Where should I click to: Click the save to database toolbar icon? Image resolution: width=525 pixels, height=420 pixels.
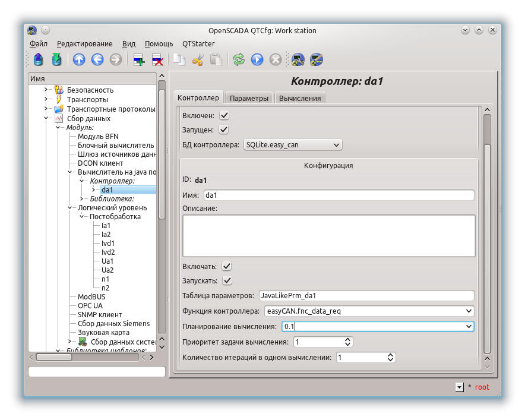[x=56, y=59]
